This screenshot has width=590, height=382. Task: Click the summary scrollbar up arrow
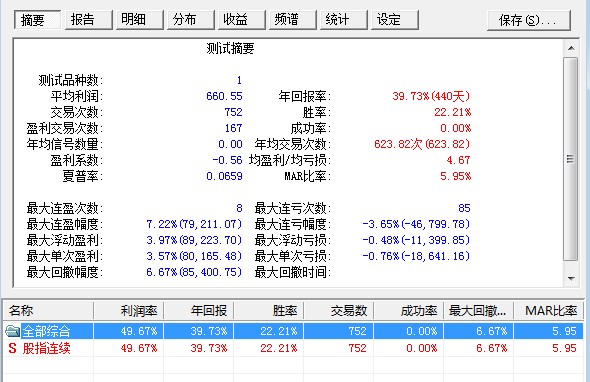click(571, 48)
